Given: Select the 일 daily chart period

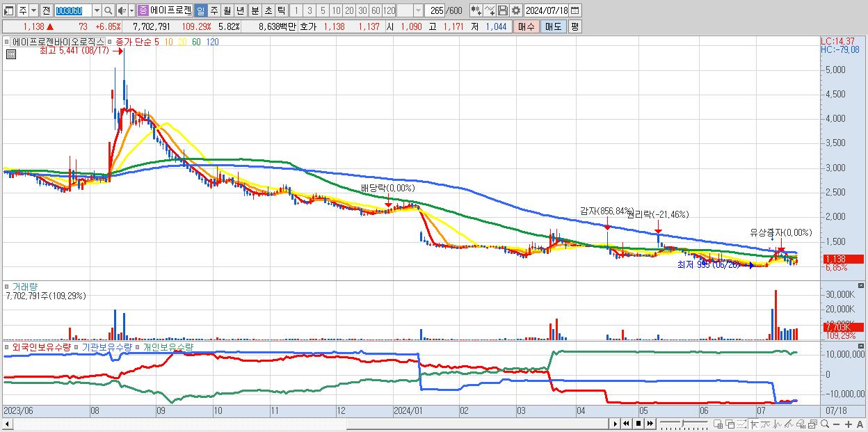Looking at the screenshot, I should click(x=200, y=10).
